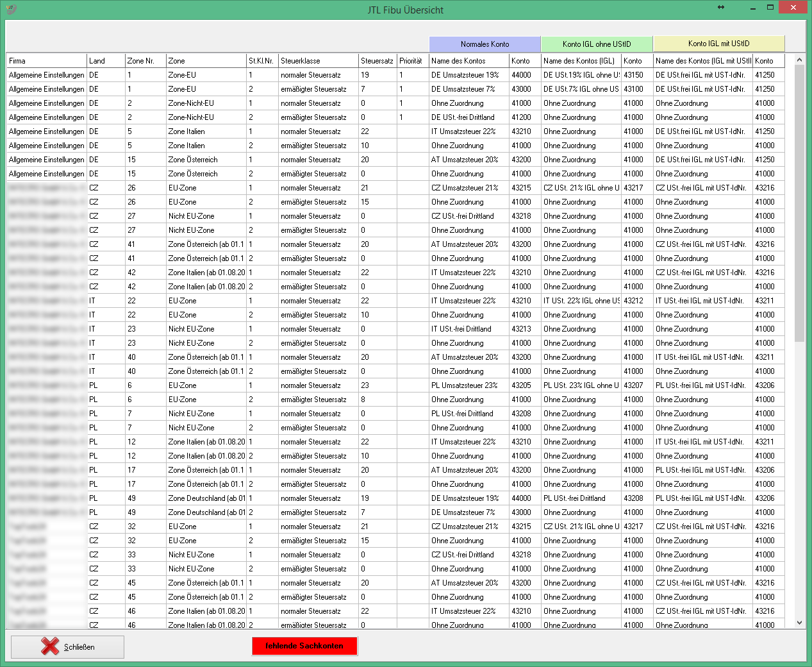
Task: Click the red X icon on Schließen
Action: pyautogui.click(x=50, y=646)
